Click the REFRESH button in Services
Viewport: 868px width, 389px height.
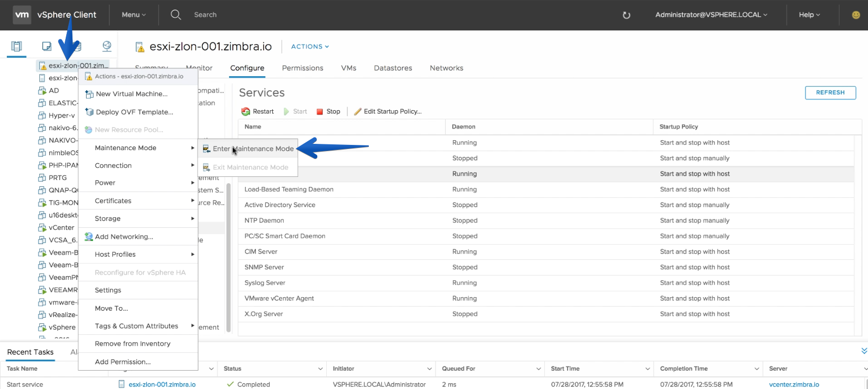(x=830, y=92)
